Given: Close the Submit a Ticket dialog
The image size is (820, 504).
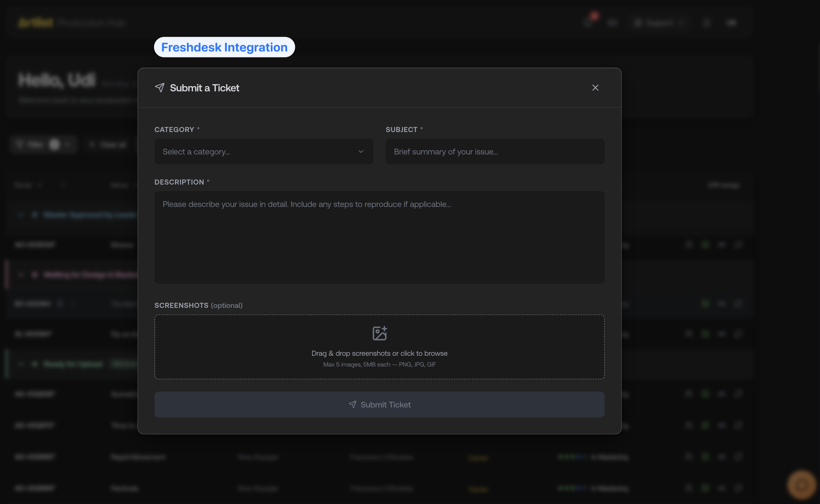Looking at the screenshot, I should tap(595, 88).
